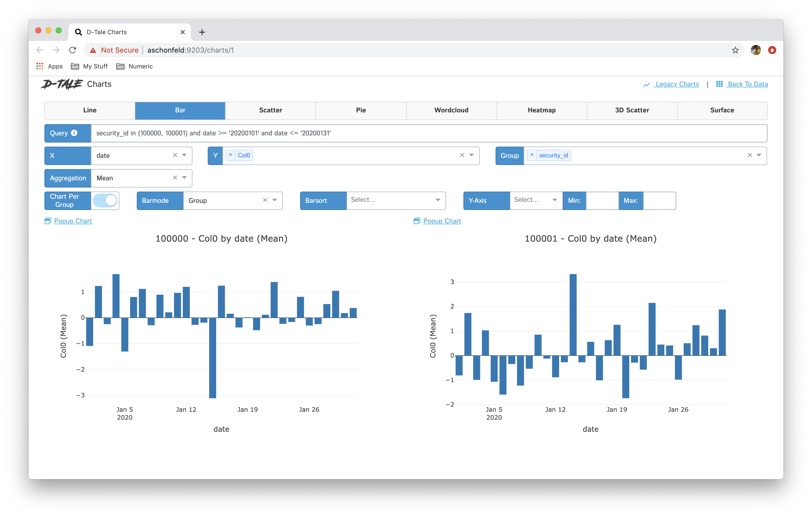Clear the Mean aggregation value
The width and height of the screenshot is (812, 517).
[x=175, y=178]
